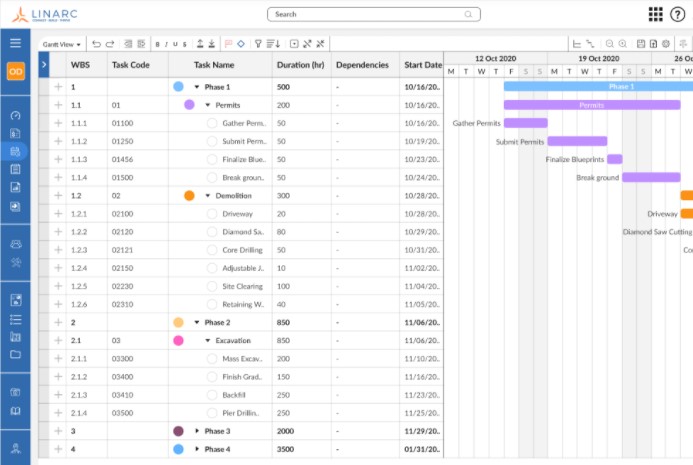Open the apps grid launcher
This screenshot has width=693, height=465.
tap(655, 14)
